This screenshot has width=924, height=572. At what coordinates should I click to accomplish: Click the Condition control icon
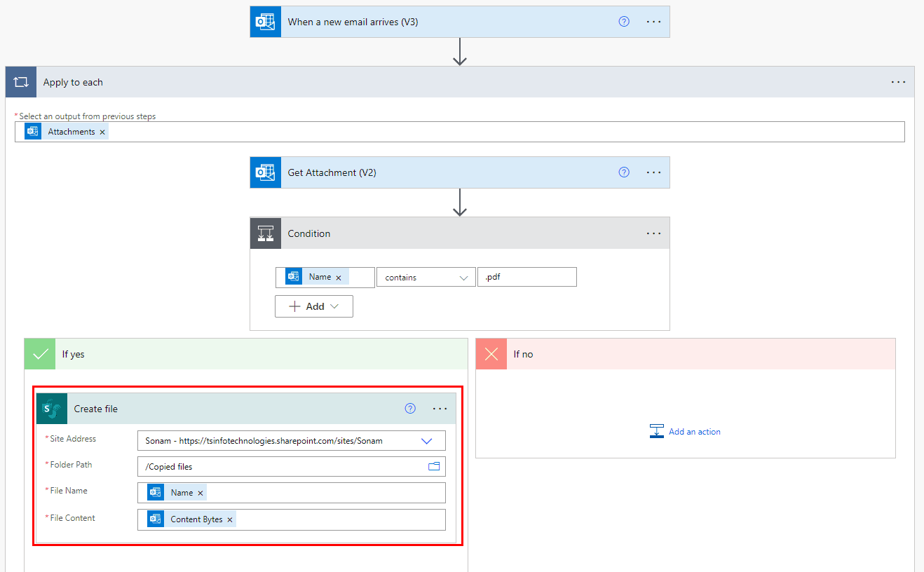pos(265,233)
